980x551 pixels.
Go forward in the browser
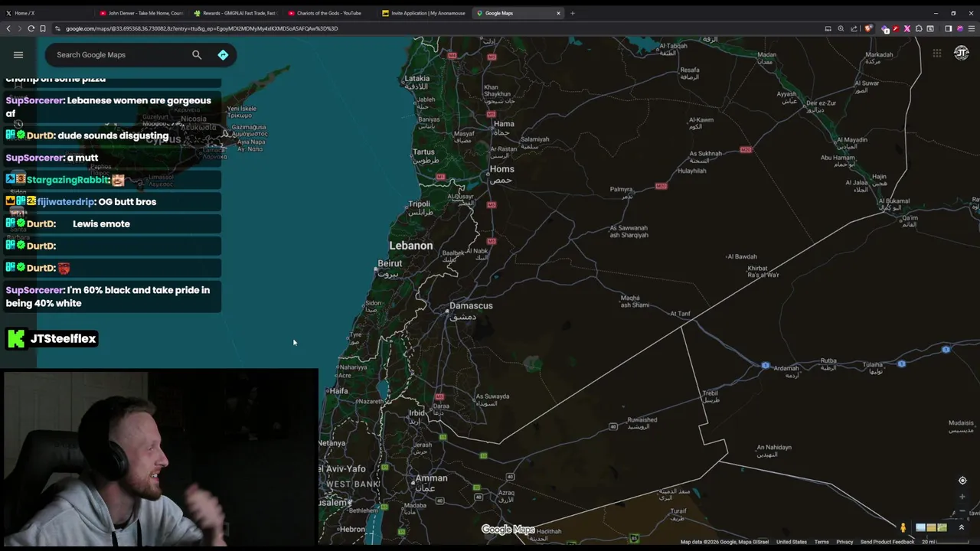pos(20,28)
